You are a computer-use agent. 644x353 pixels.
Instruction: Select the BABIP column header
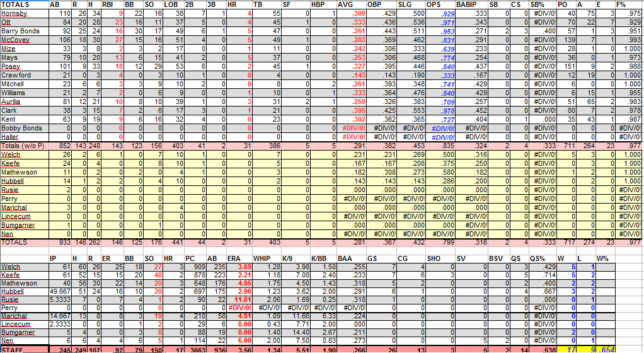point(471,4)
